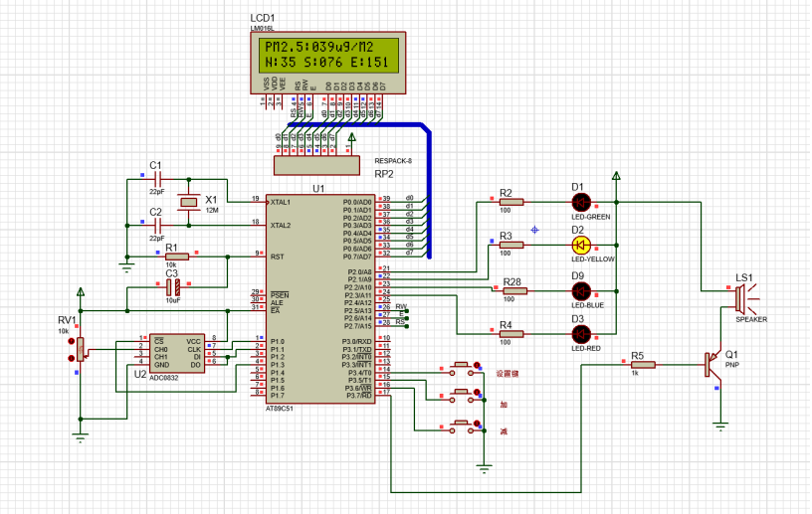The image size is (812, 514).
Task: Click the LCD1 reference label
Action: 263,19
